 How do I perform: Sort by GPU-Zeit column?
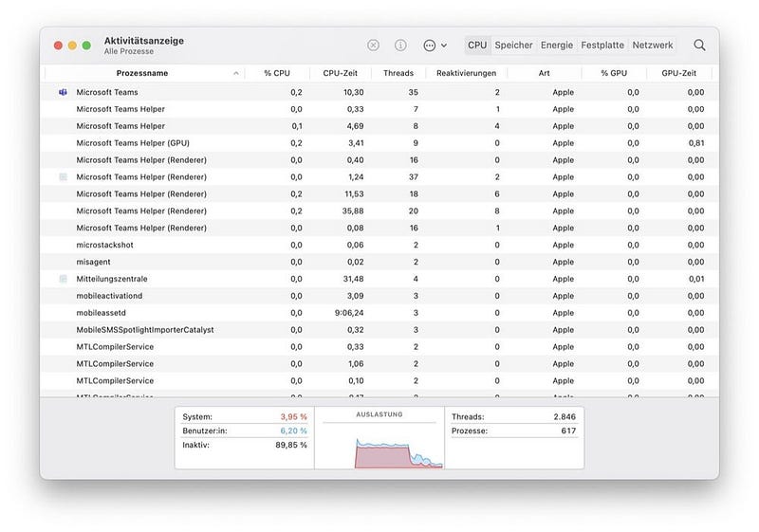click(678, 73)
